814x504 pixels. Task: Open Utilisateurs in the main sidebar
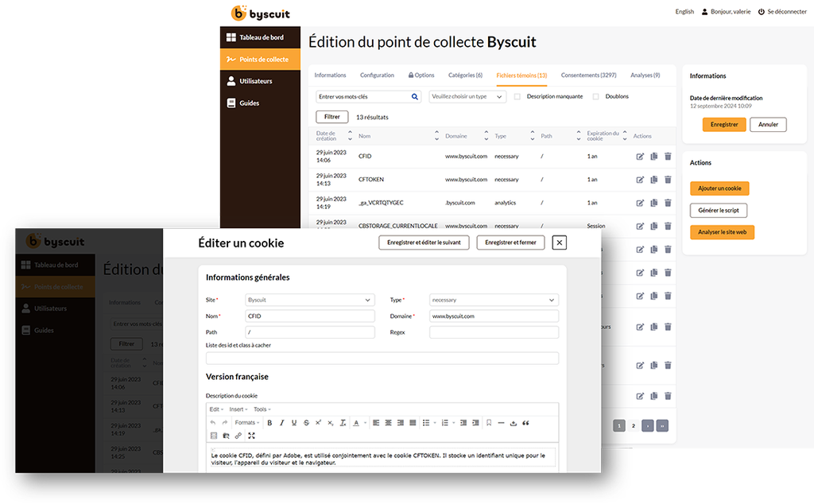260,81
